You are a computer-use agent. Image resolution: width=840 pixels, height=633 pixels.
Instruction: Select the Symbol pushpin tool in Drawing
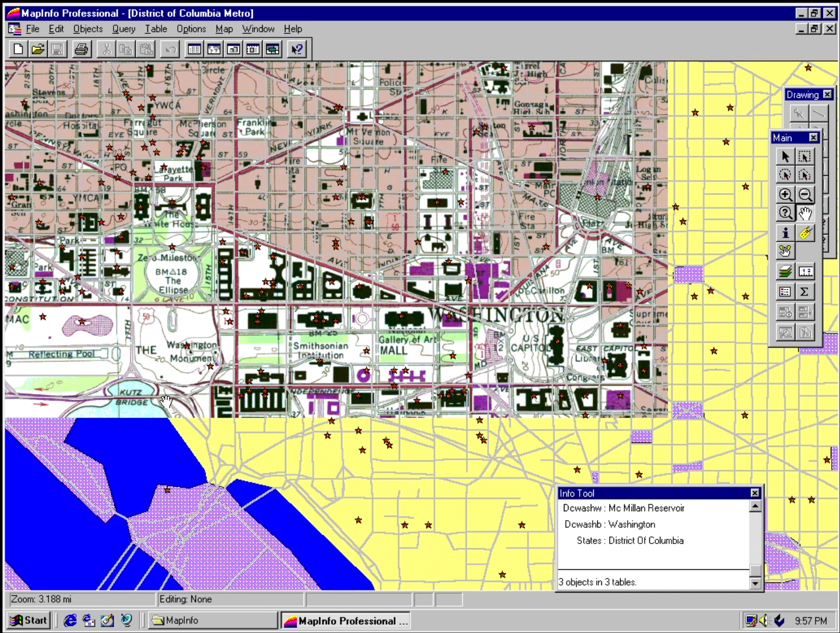click(x=798, y=113)
